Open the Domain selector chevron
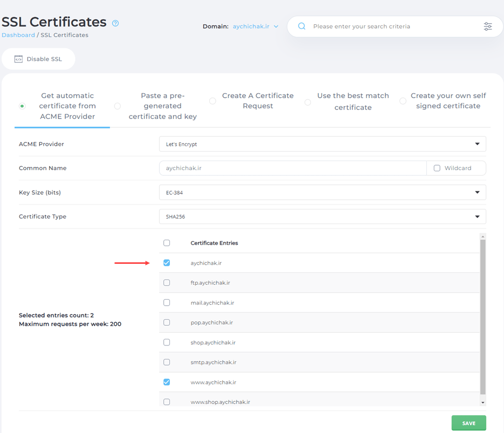The width and height of the screenshot is (504, 433). click(276, 27)
